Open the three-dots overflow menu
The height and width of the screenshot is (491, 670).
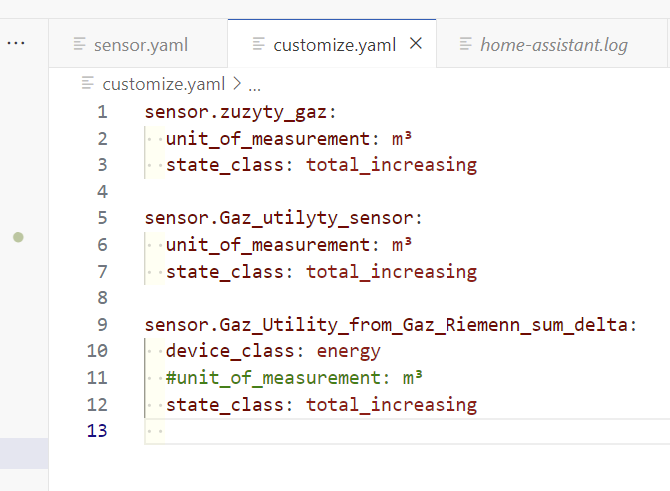point(16,43)
